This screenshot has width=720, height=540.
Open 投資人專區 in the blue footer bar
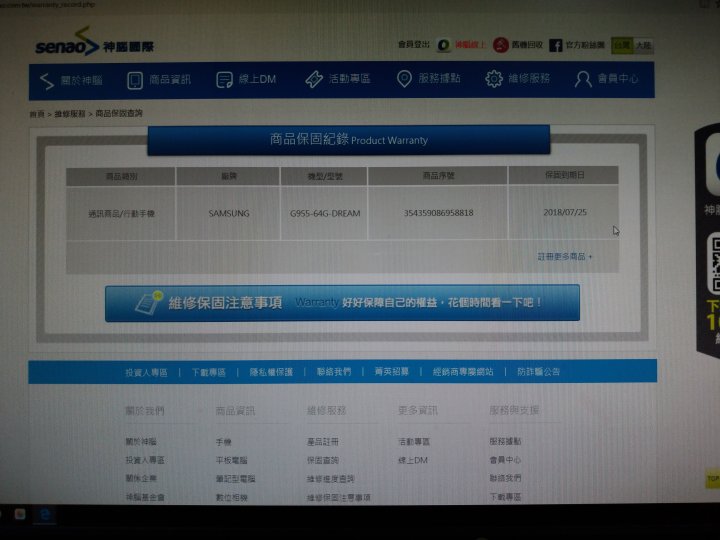(146, 372)
